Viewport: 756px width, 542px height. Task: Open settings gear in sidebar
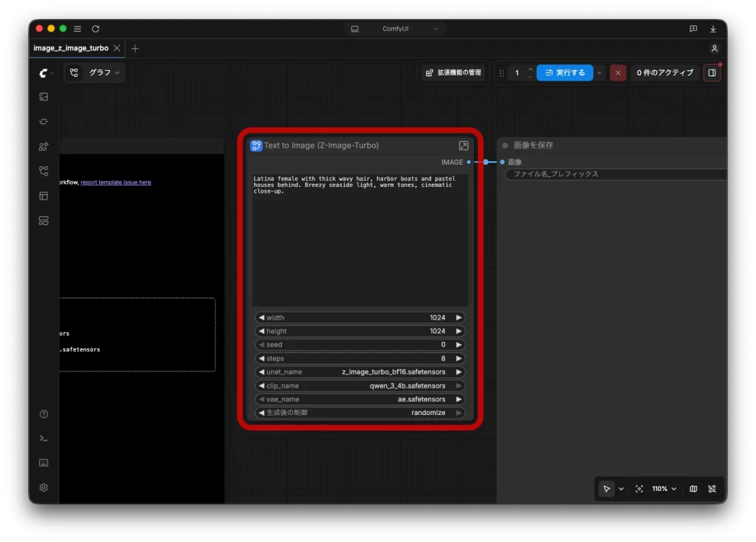pos(44,487)
